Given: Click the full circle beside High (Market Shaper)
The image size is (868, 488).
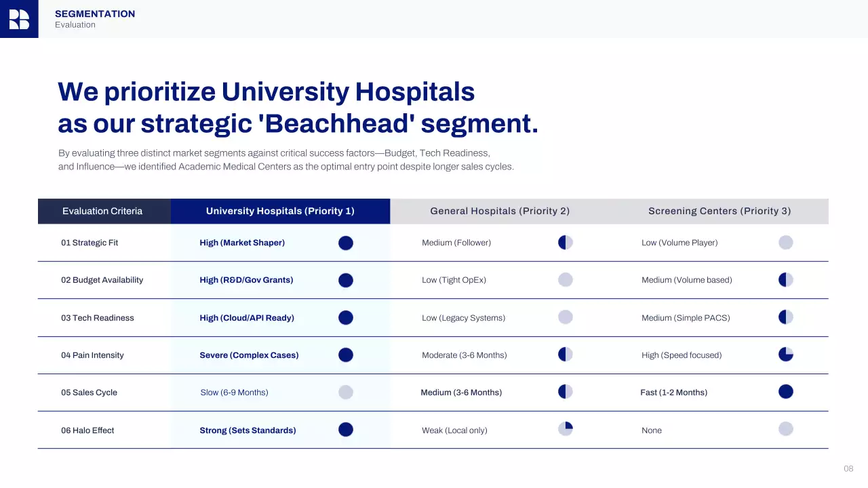Looking at the screenshot, I should point(346,243).
